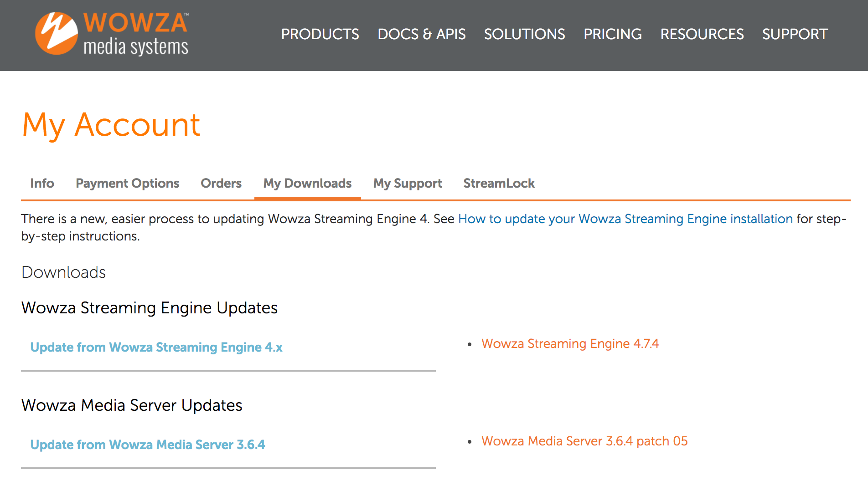Click the Wowza media systems logo

(112, 34)
